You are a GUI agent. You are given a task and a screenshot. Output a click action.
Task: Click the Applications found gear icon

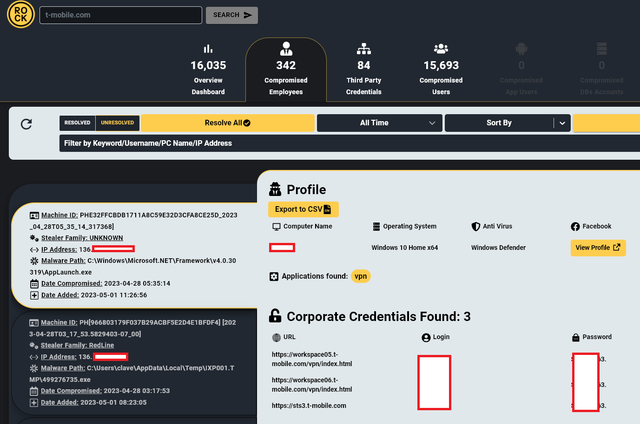point(274,276)
